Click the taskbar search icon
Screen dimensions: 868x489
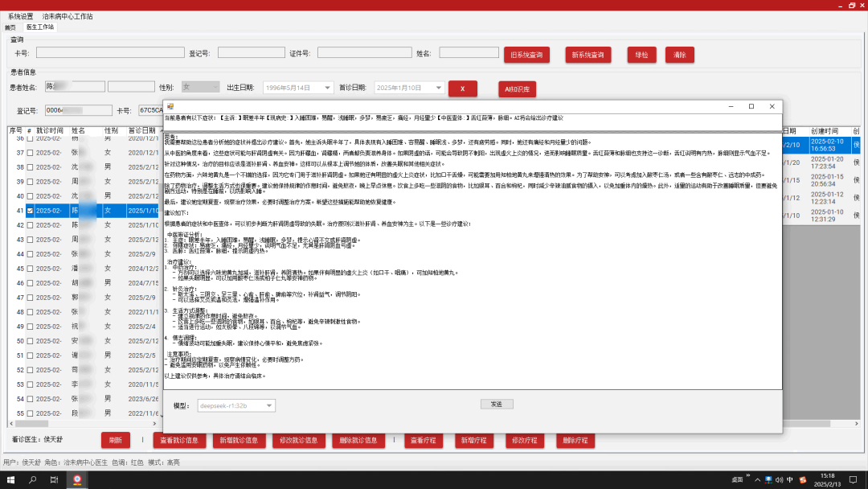coord(33,479)
